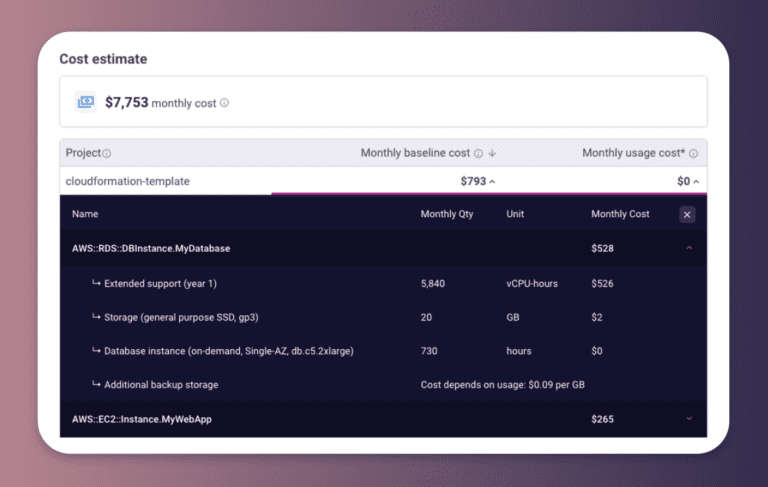Select Storage (general purpose SSD, gp3) row
The height and width of the screenshot is (487, 768).
pyautogui.click(x=383, y=317)
